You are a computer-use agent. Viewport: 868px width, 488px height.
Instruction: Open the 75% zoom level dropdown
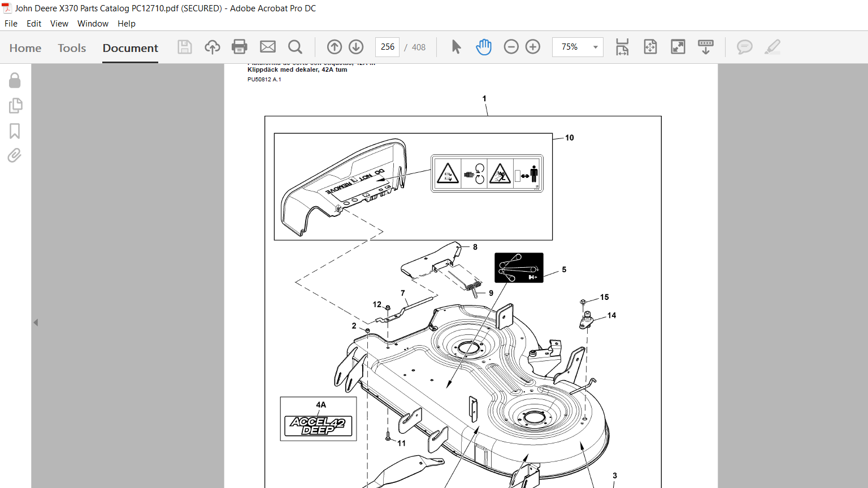(x=578, y=47)
